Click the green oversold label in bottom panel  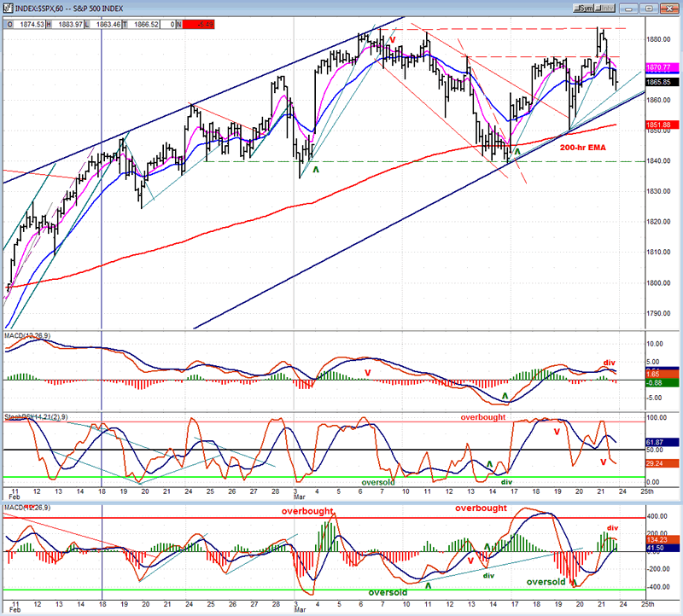click(x=387, y=592)
